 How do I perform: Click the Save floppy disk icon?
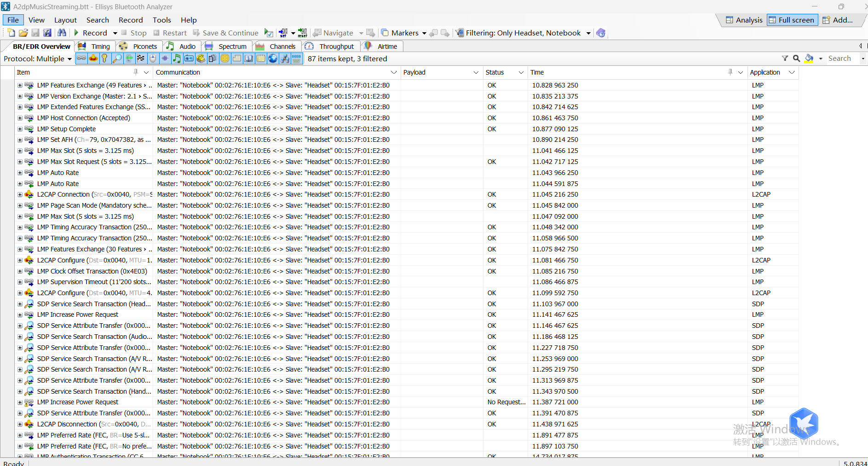(x=35, y=33)
